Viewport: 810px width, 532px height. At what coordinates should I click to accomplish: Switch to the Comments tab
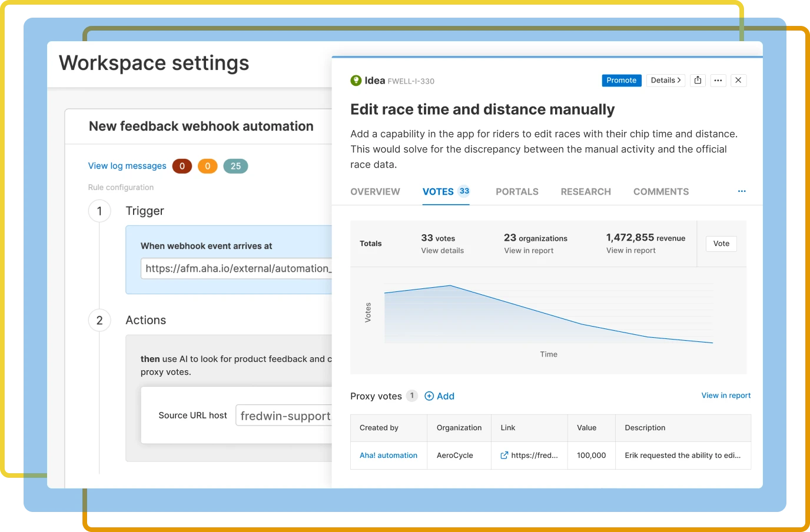660,191
